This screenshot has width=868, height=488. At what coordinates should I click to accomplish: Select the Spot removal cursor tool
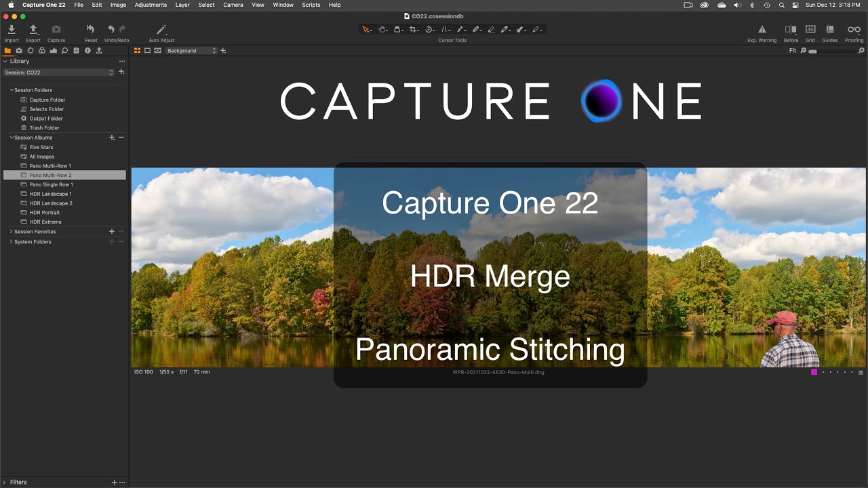(460, 29)
